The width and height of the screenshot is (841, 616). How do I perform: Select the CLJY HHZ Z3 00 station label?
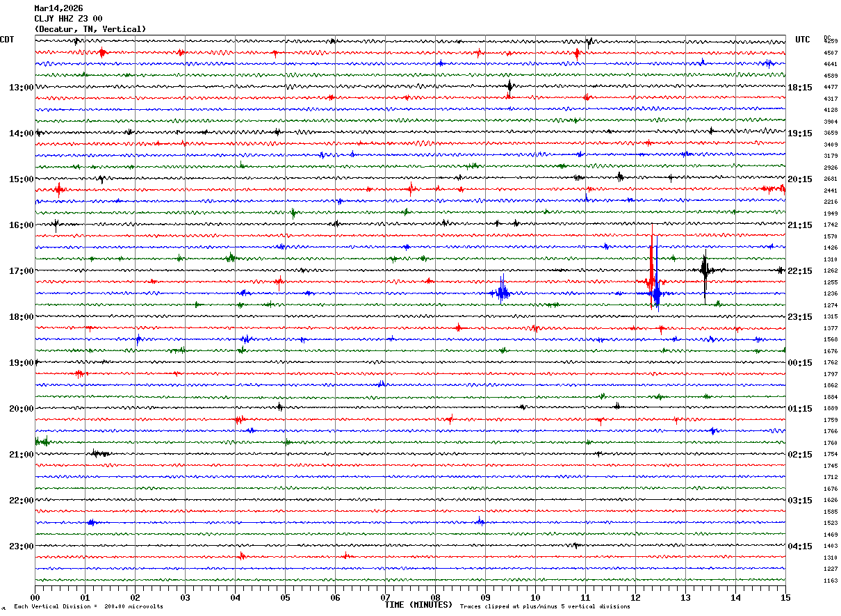(x=68, y=19)
